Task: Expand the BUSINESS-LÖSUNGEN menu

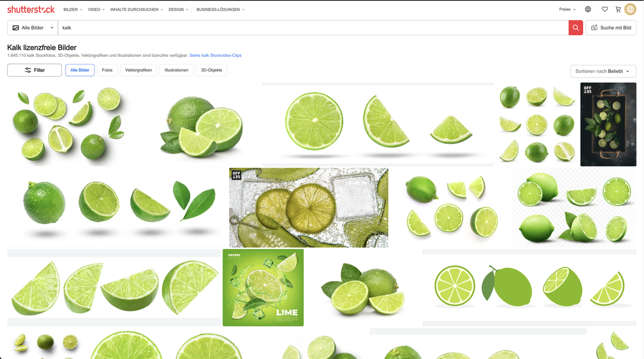Action: [x=220, y=10]
